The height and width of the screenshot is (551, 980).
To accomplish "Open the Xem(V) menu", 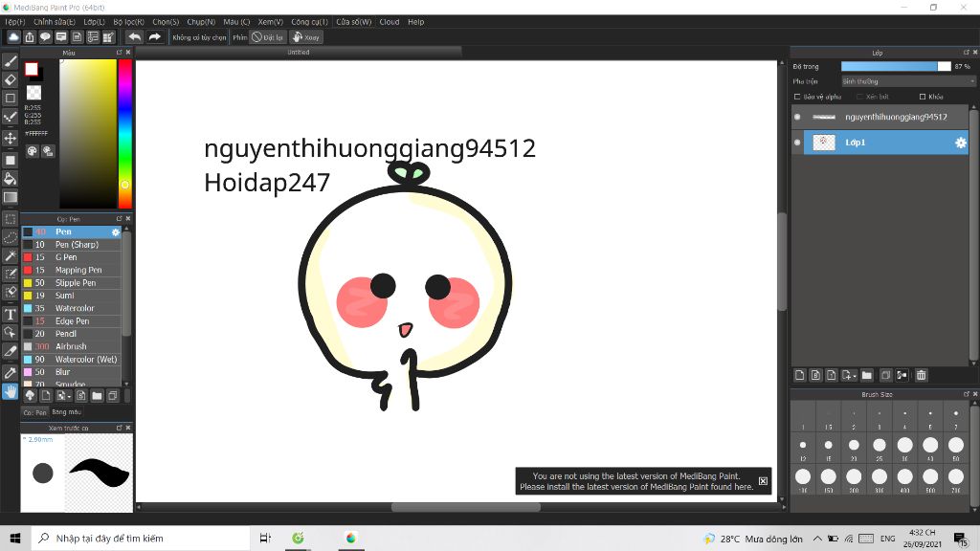I will coord(271,22).
